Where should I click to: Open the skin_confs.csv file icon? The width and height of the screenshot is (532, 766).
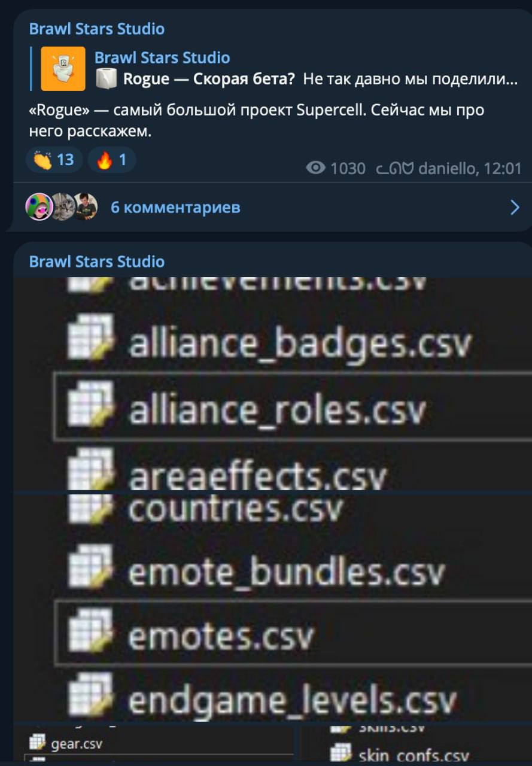pos(341,751)
